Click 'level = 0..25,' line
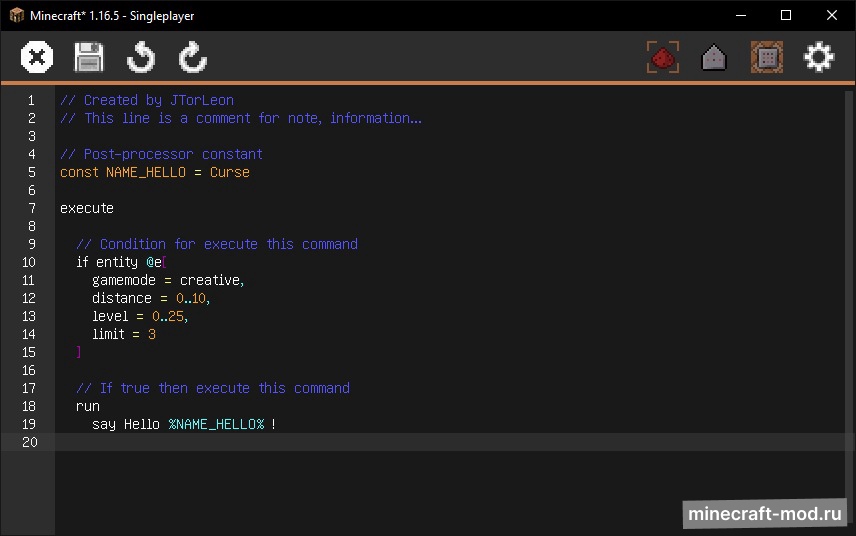This screenshot has width=856, height=536. [140, 317]
